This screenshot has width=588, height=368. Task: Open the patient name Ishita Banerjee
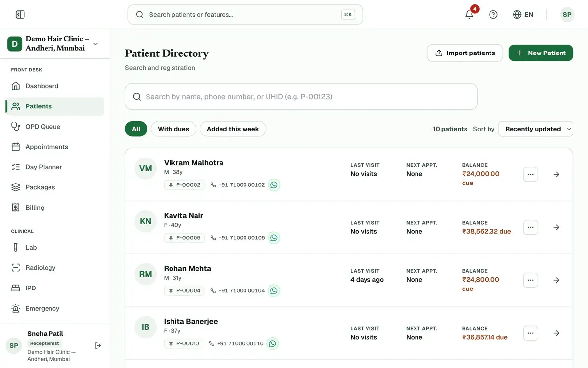coord(191,322)
